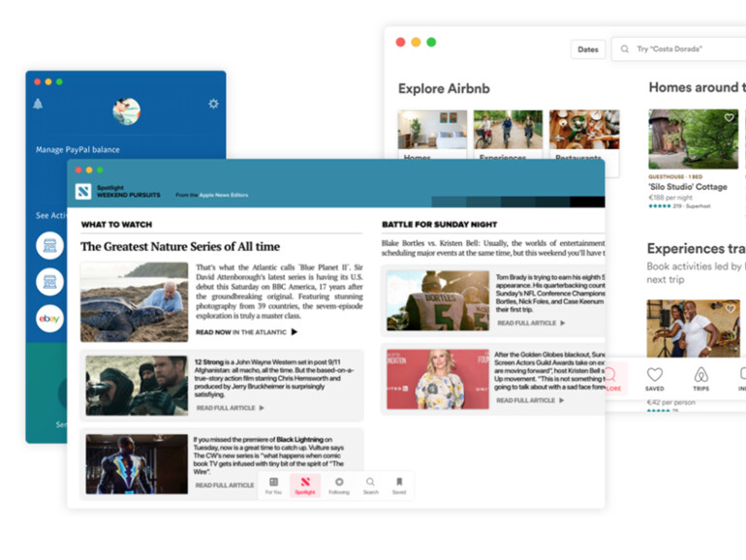Open PayPal notifications bell
Screen dimensions: 746x560
tap(38, 104)
